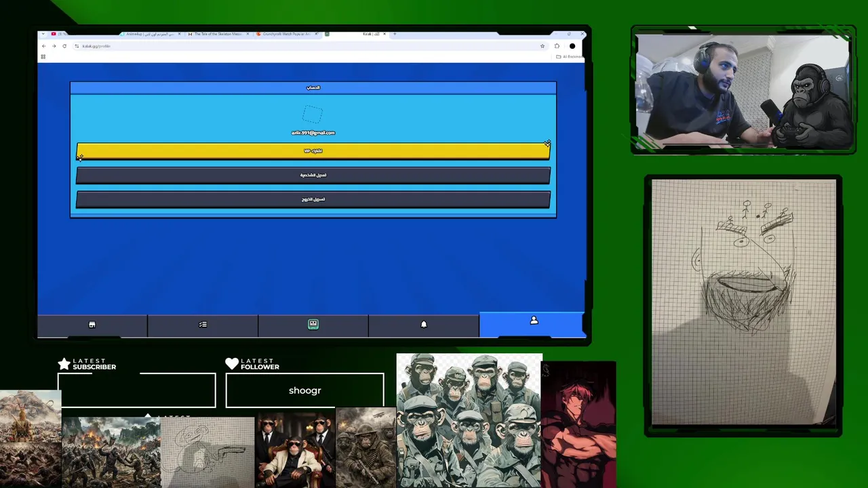Click the LATEST SUBSCRIBER star label
Viewport: 868px width, 488px height.
(x=87, y=364)
